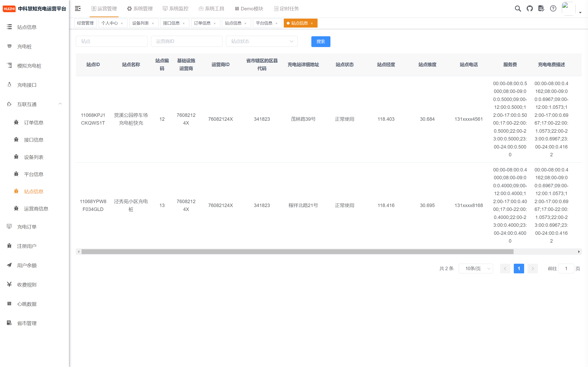This screenshot has height=367, width=588.
Task: Click the bug icon beside 设备列表
Action: click(16, 157)
